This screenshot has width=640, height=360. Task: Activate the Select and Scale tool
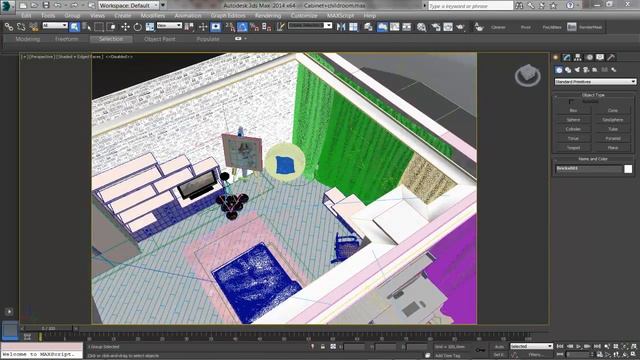pos(150,27)
